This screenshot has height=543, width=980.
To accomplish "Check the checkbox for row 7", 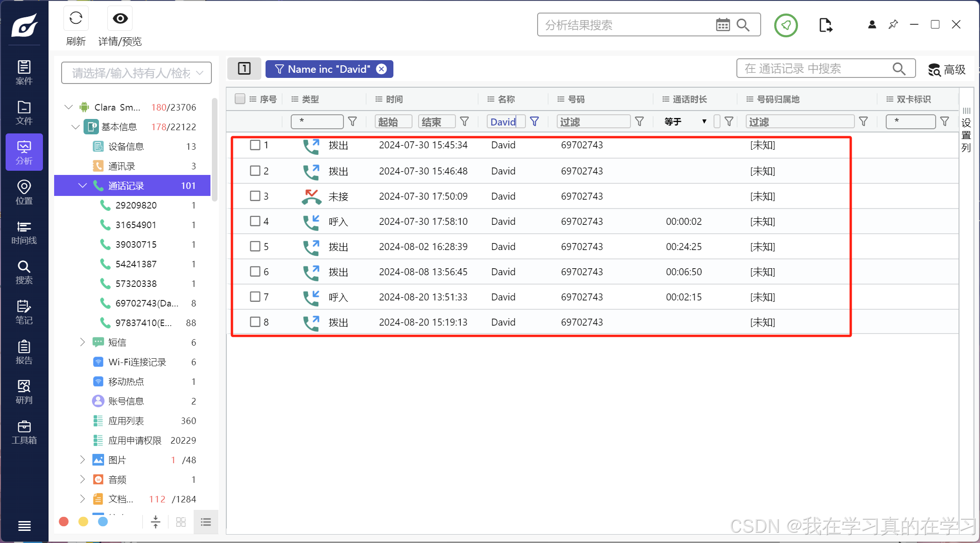I will pos(255,297).
